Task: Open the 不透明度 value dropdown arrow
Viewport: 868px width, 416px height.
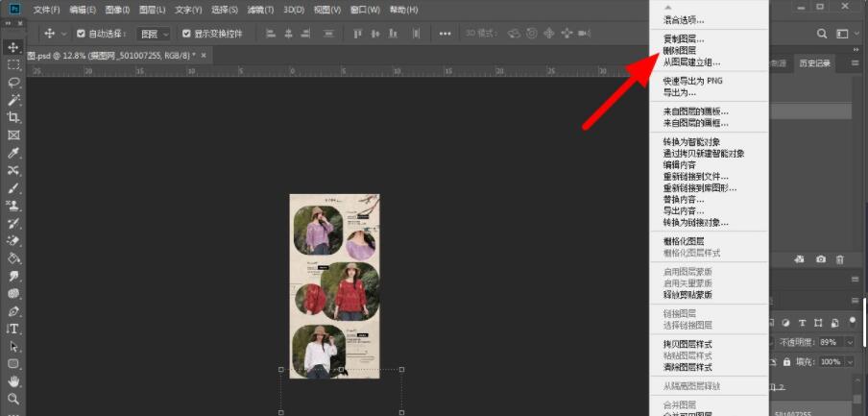Action: coord(851,342)
